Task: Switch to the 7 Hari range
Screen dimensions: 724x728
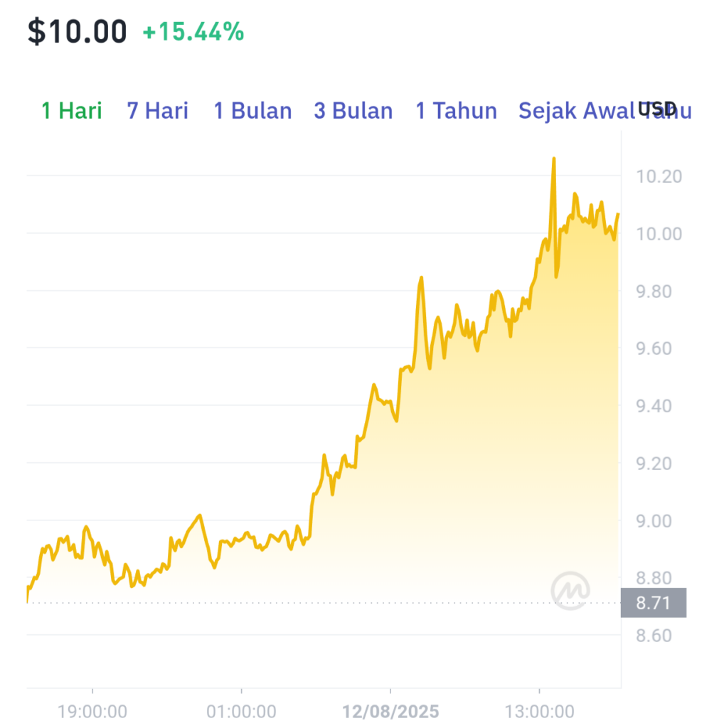Action: point(157,110)
